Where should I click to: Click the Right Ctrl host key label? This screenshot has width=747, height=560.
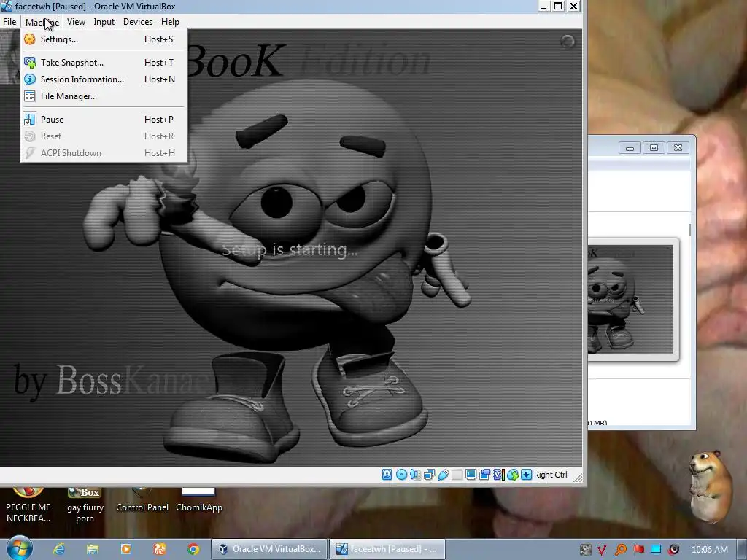(550, 474)
